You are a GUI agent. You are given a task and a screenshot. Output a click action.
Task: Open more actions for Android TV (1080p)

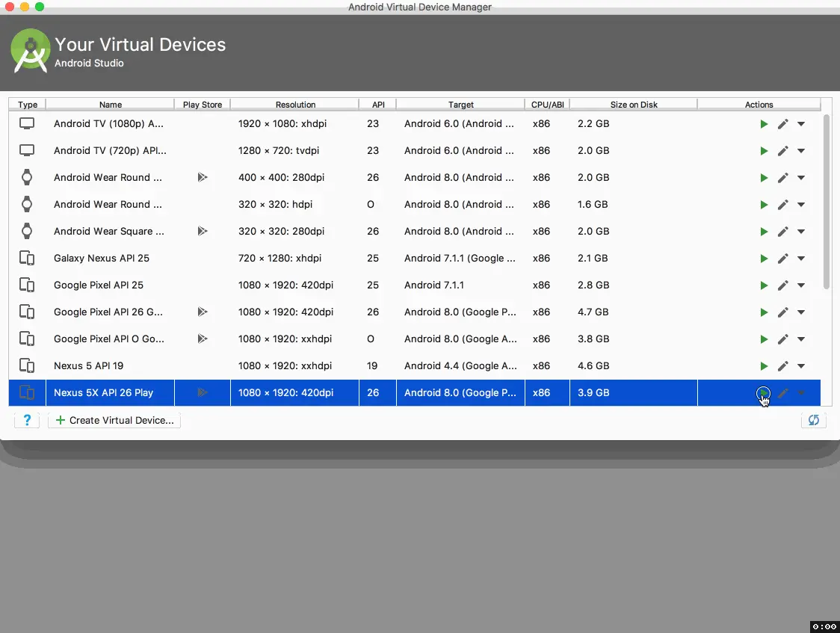coord(801,124)
